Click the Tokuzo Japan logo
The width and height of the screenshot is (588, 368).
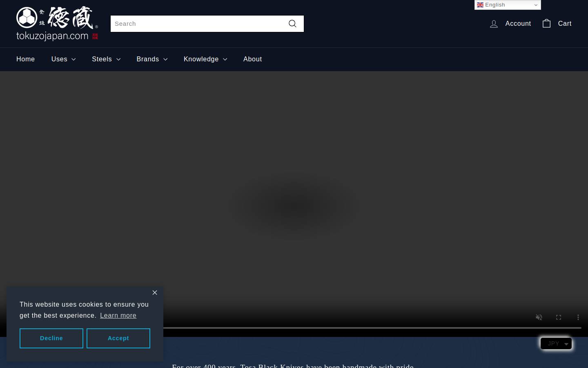[x=57, y=24]
